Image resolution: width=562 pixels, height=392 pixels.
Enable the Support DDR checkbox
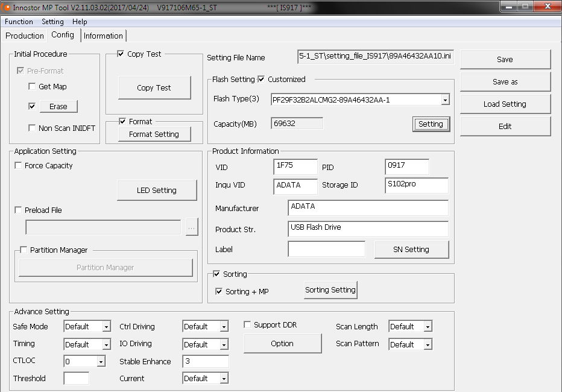point(247,325)
